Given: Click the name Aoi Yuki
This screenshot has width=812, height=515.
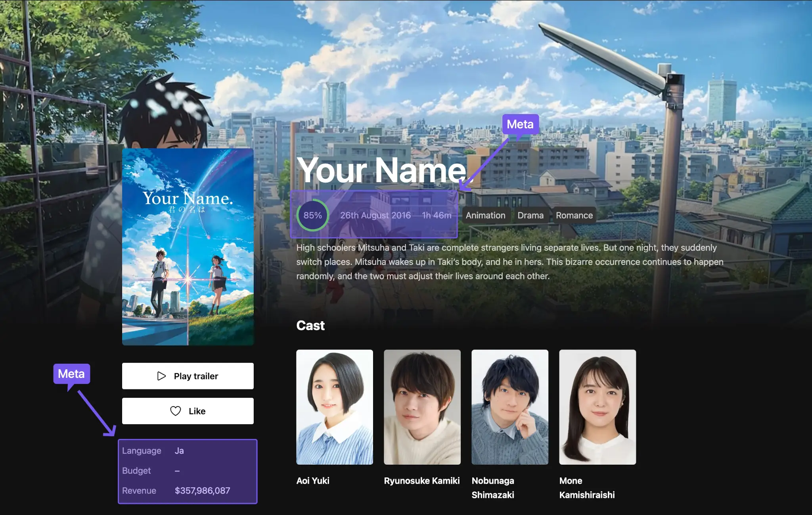Looking at the screenshot, I should (x=313, y=481).
